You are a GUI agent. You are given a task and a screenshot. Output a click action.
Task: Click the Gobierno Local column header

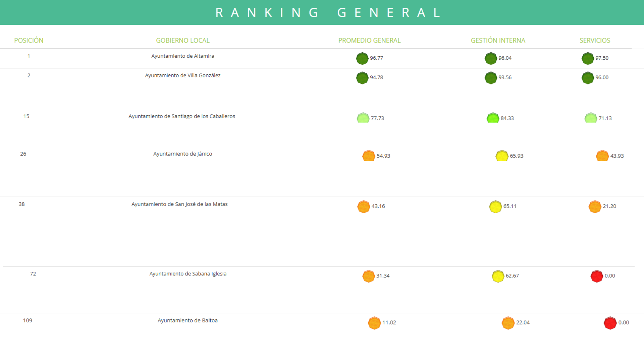point(182,41)
